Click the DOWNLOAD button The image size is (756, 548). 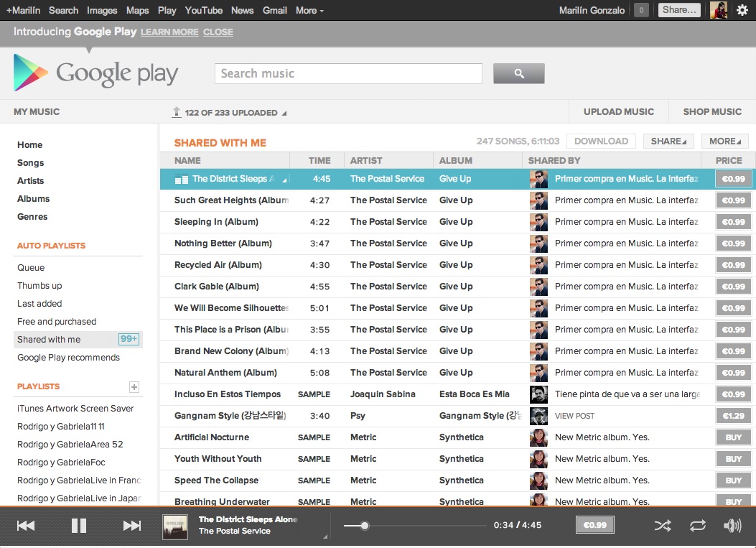pos(601,141)
